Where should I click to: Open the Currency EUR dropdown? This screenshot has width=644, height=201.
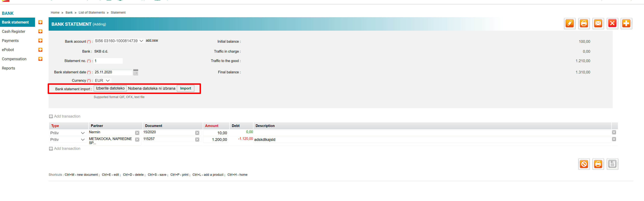point(102,80)
